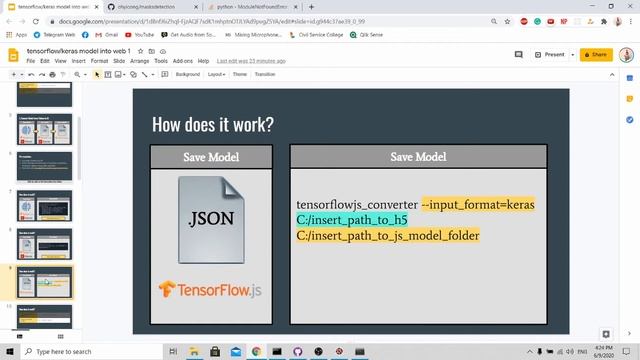
Task: Expand zoom level dropdown arrow
Action: 85,74
